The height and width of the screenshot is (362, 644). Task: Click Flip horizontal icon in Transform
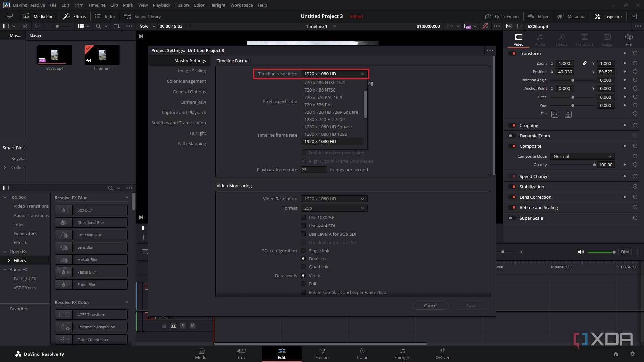pyautogui.click(x=555, y=114)
